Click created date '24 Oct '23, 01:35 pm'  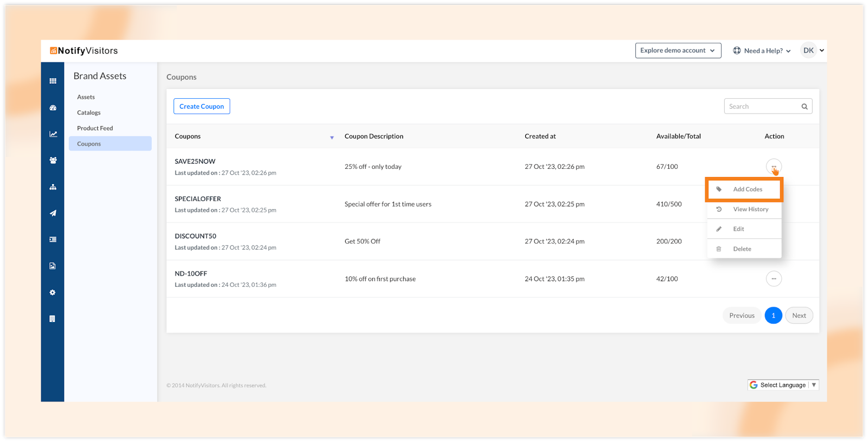554,279
